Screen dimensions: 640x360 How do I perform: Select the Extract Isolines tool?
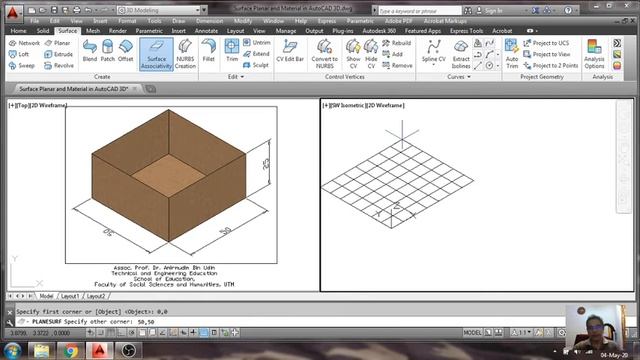click(x=461, y=54)
